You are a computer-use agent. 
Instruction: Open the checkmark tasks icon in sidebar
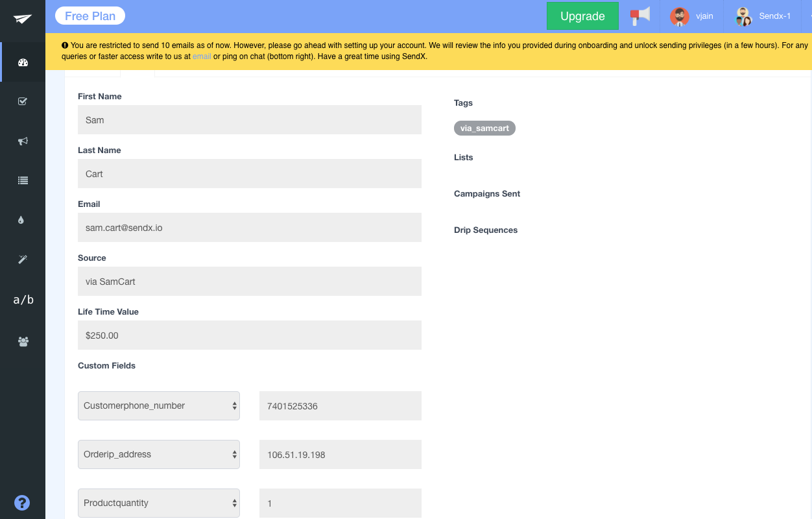click(x=23, y=101)
